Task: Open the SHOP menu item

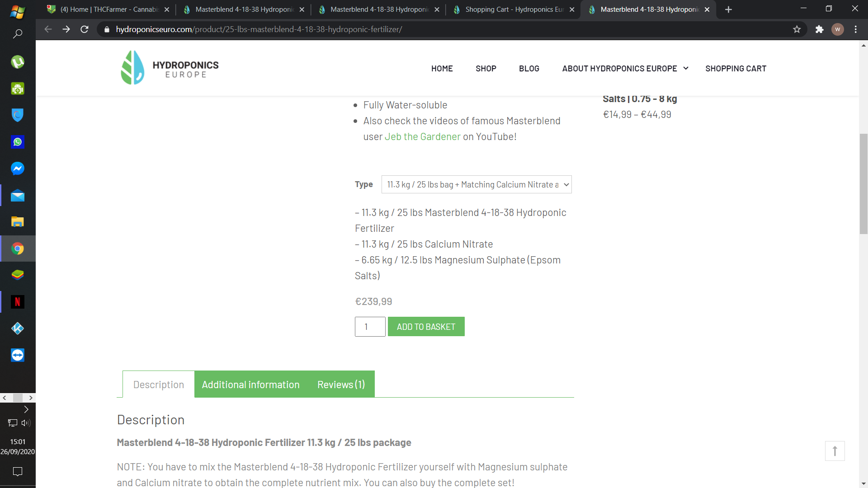Action: click(486, 69)
